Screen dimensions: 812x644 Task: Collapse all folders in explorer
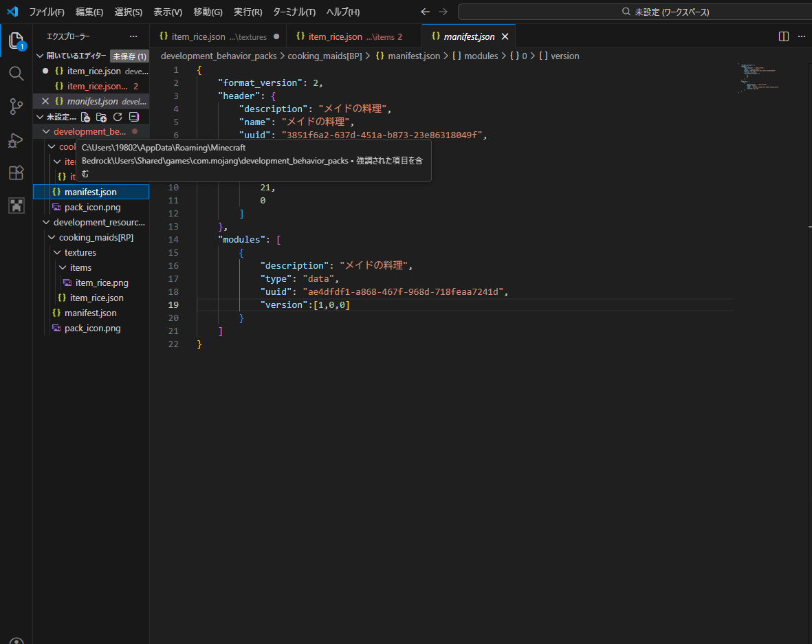coord(134,117)
